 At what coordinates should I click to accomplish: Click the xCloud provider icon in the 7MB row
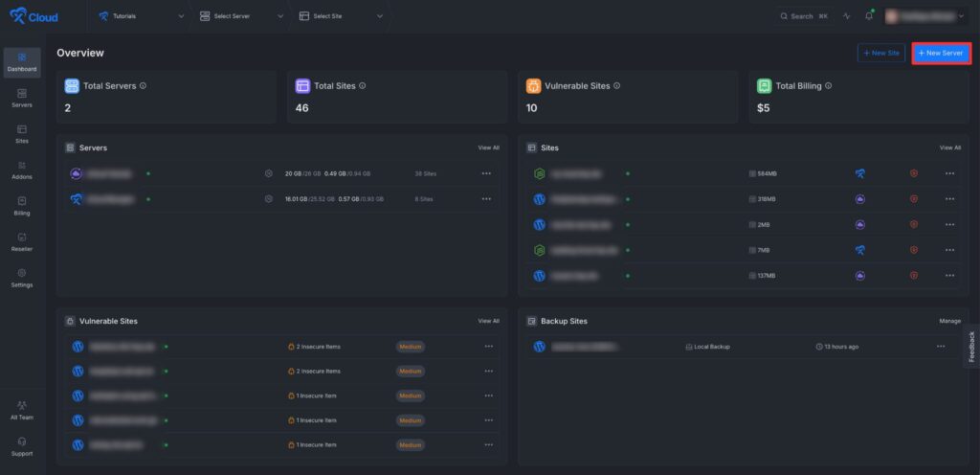[x=860, y=250]
